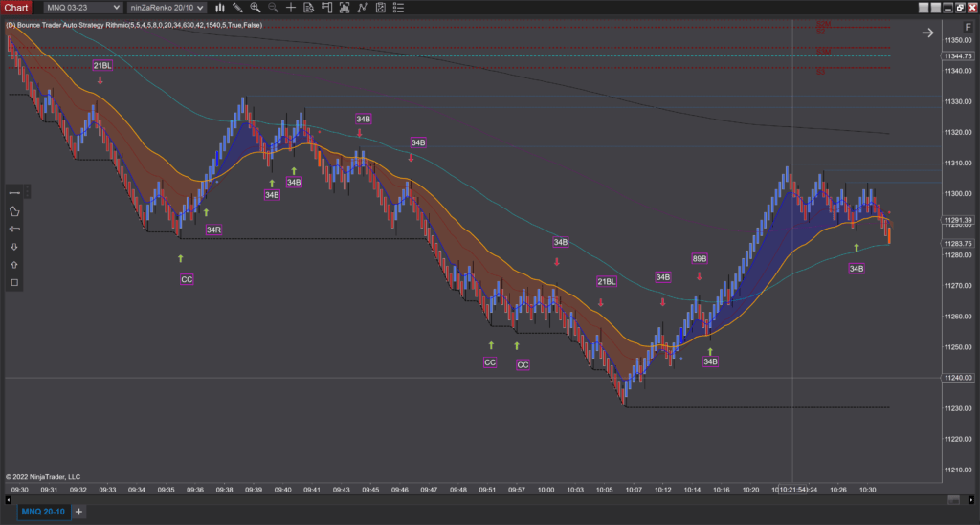This screenshot has height=525, width=980.
Task: Select the arrow up drawing tool
Action: coord(14,265)
